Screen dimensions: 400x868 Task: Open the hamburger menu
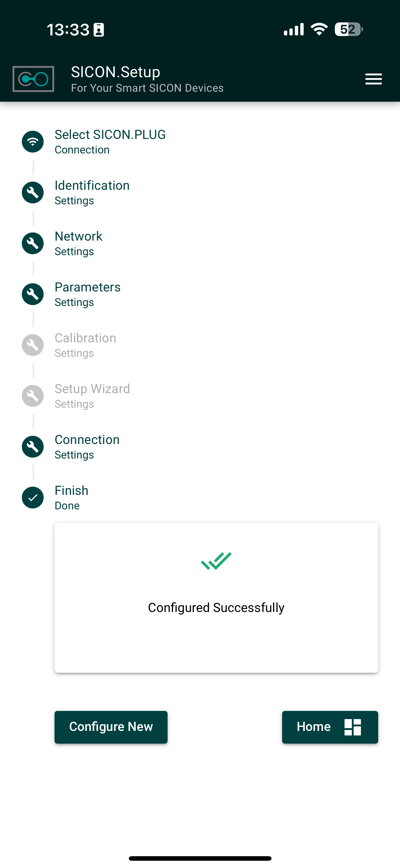click(373, 79)
